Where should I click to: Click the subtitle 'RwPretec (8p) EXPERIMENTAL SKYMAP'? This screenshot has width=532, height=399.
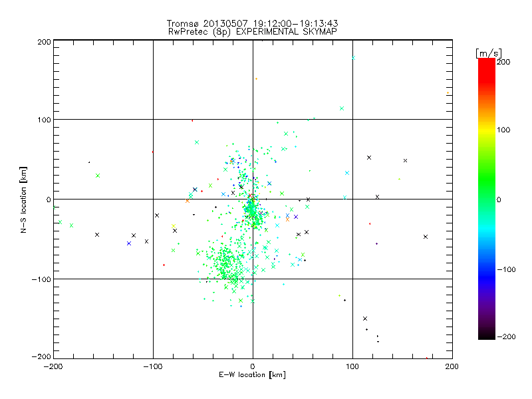[x=253, y=32]
